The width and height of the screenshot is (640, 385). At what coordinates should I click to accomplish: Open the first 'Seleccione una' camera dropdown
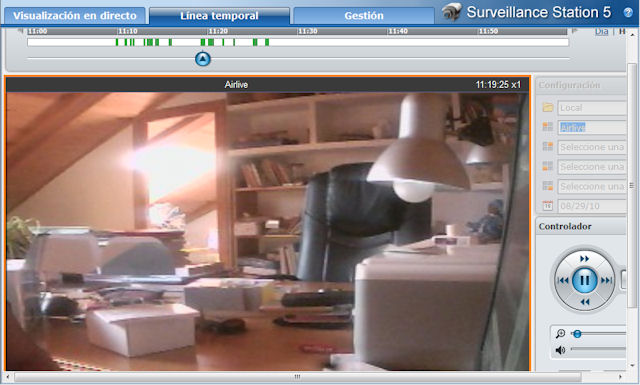click(592, 147)
